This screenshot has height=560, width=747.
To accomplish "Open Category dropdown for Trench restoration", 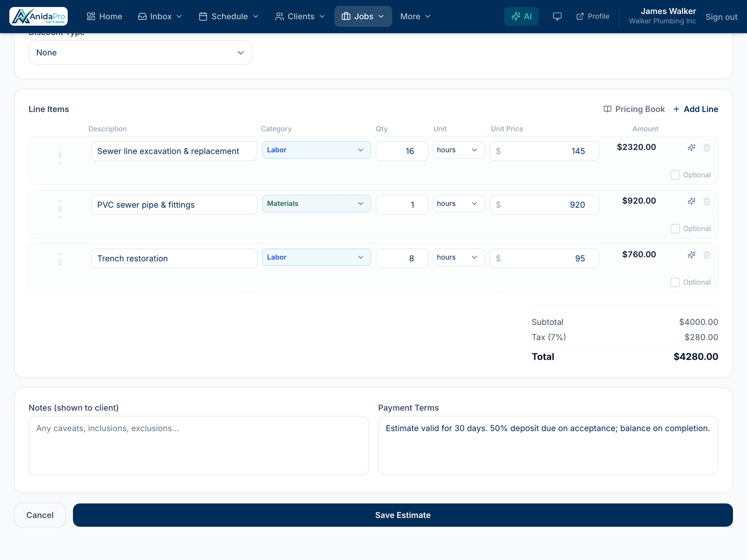I will (x=316, y=257).
